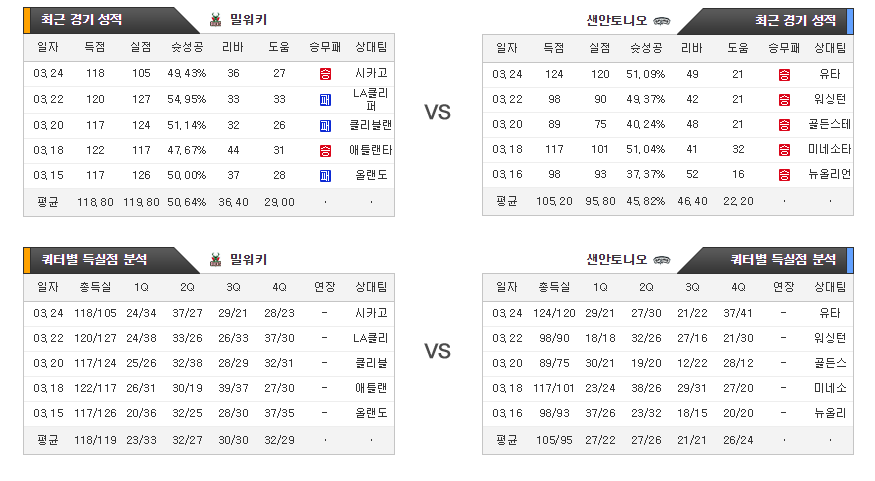Click the red win badge for San Antonio's 03.16 game

(x=784, y=175)
